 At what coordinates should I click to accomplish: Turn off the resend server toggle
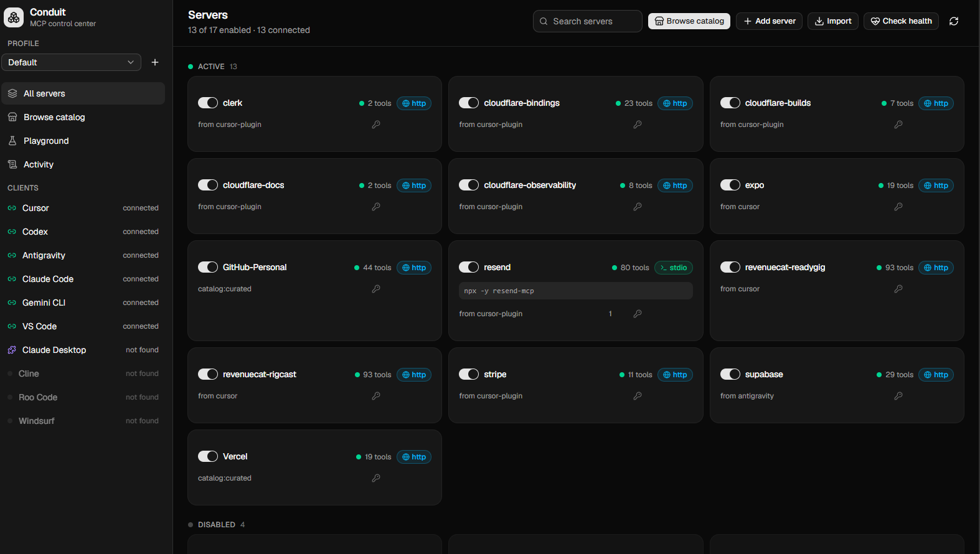(x=469, y=267)
